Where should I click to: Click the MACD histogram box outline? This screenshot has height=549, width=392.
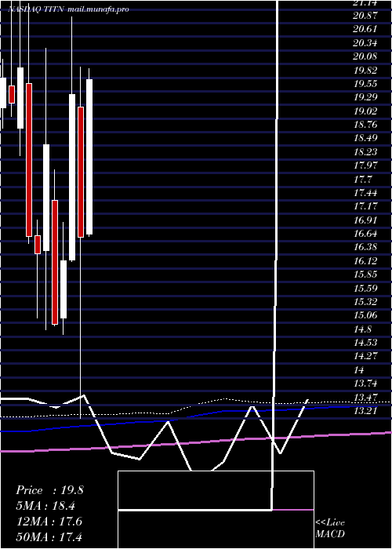click(x=216, y=510)
